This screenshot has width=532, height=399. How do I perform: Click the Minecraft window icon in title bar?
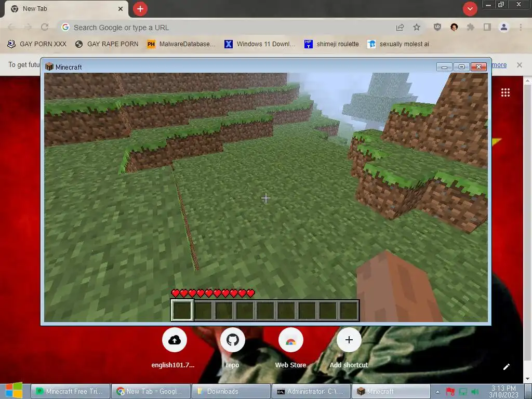coord(49,67)
